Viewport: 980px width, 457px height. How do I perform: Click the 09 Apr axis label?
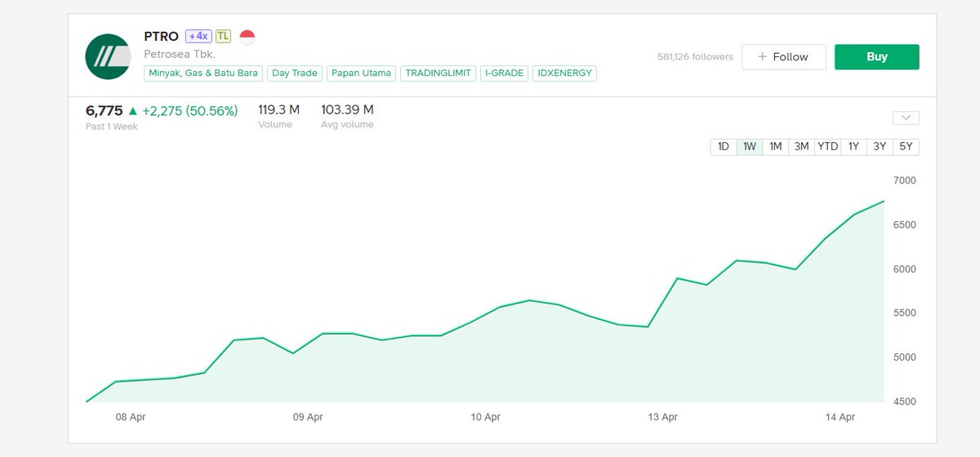309,417
